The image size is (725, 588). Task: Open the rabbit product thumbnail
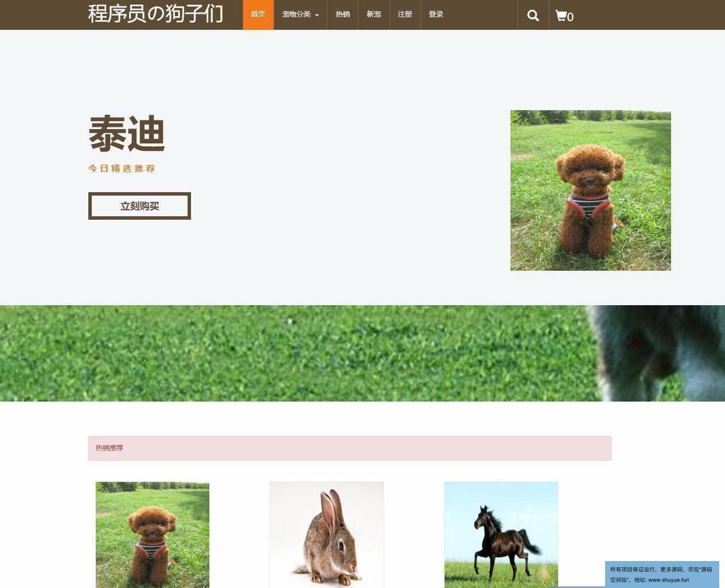(x=326, y=535)
